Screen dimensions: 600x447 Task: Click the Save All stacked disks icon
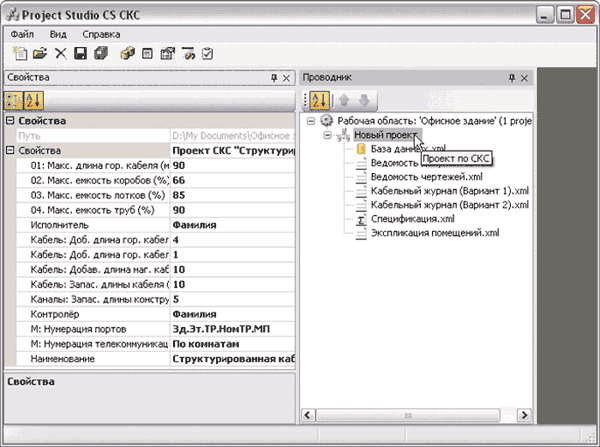point(101,53)
